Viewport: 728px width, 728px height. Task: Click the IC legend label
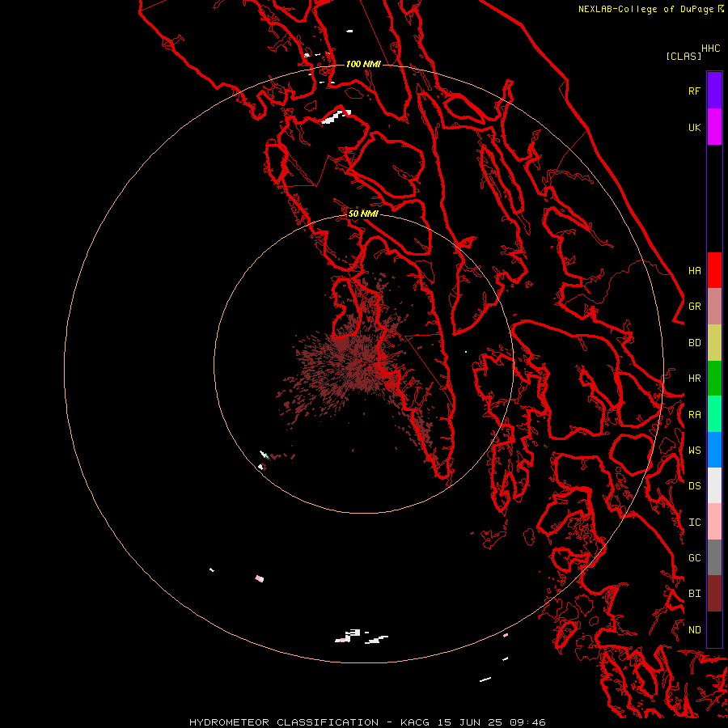694,523
